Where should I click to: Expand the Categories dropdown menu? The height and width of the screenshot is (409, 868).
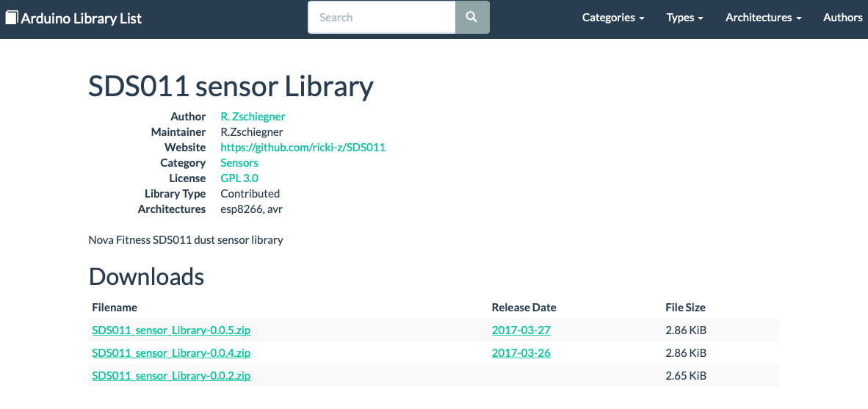(612, 18)
